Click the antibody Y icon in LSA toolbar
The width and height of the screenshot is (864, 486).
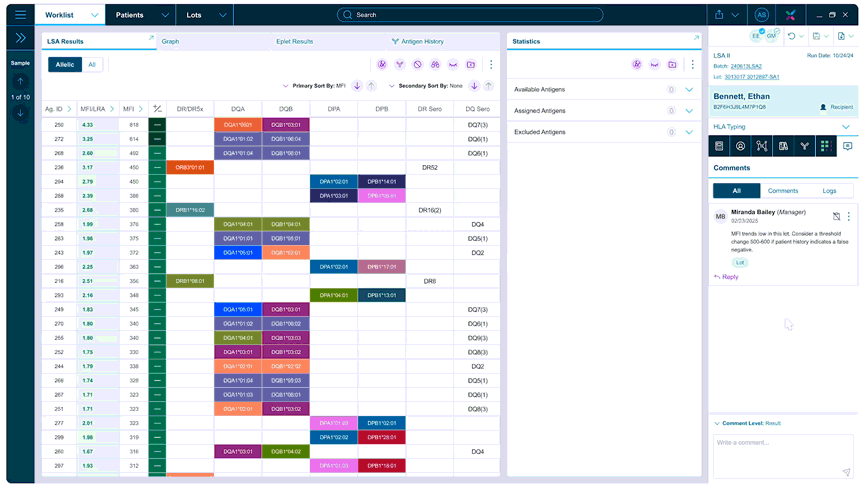pyautogui.click(x=400, y=64)
